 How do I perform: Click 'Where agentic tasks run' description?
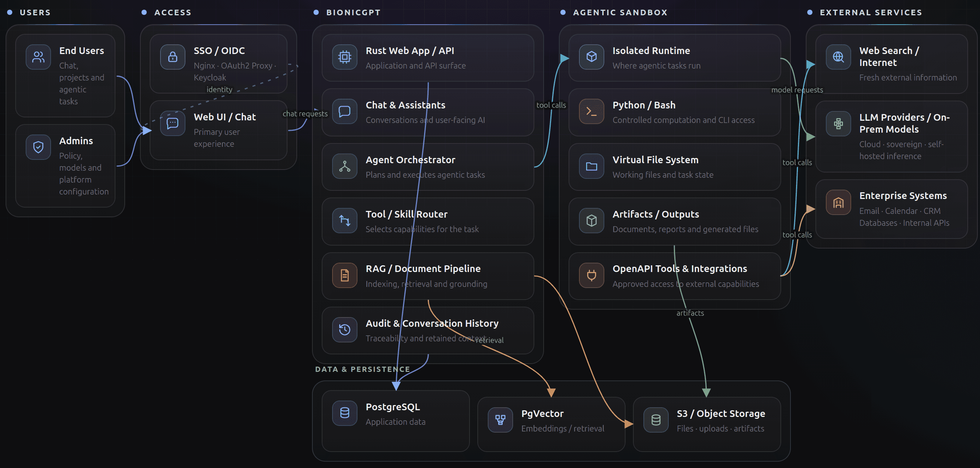coord(656,66)
